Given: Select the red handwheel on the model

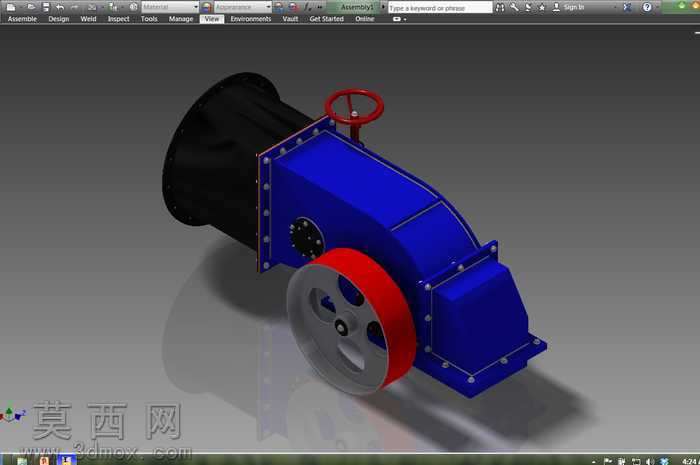Looking at the screenshot, I should 354,107.
